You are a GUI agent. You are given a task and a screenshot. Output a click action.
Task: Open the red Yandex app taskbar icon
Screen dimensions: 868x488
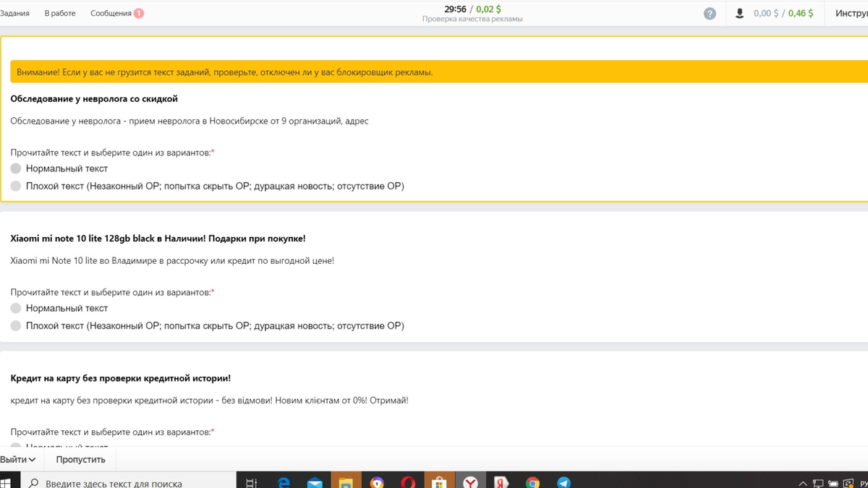pos(501,482)
